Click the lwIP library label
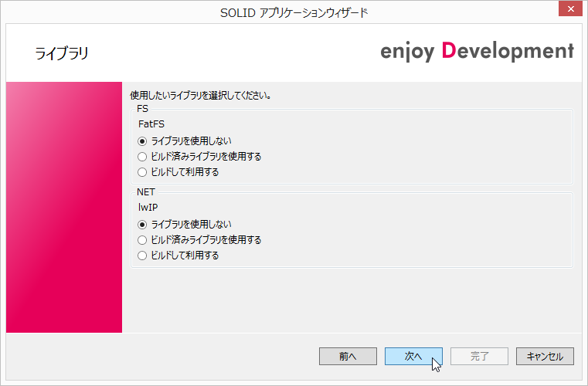The width and height of the screenshot is (588, 386). (x=148, y=207)
